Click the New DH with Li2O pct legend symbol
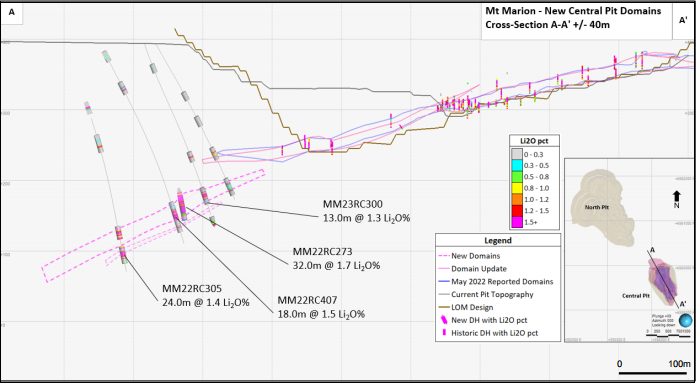 (444, 320)
